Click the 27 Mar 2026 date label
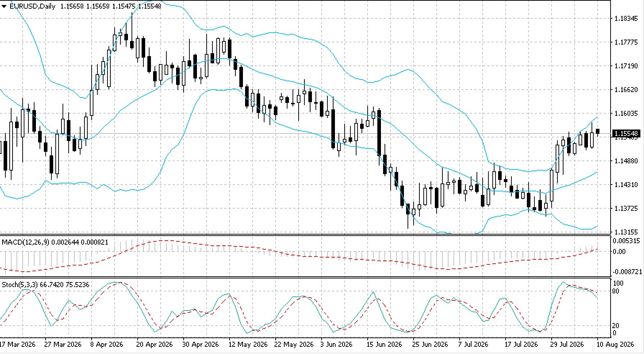 click(x=63, y=345)
